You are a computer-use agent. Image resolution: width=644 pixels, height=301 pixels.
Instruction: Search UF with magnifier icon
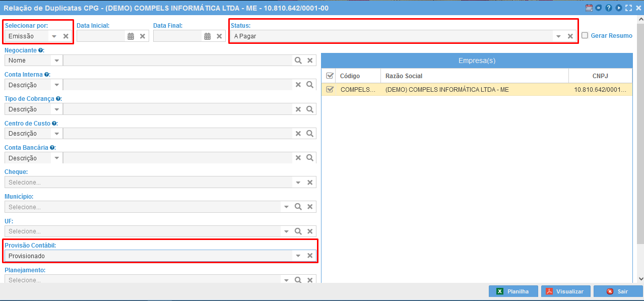(298, 231)
